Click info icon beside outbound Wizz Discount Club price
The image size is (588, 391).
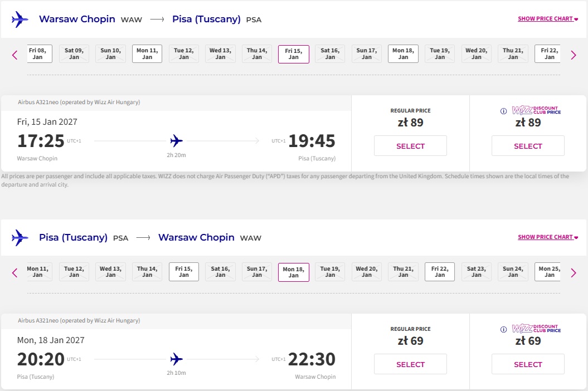pyautogui.click(x=504, y=111)
